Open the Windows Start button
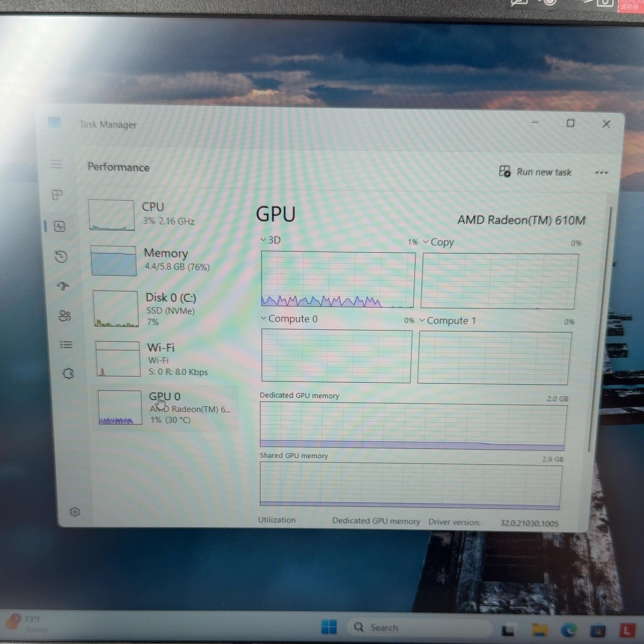The width and height of the screenshot is (644, 644). coord(328,626)
